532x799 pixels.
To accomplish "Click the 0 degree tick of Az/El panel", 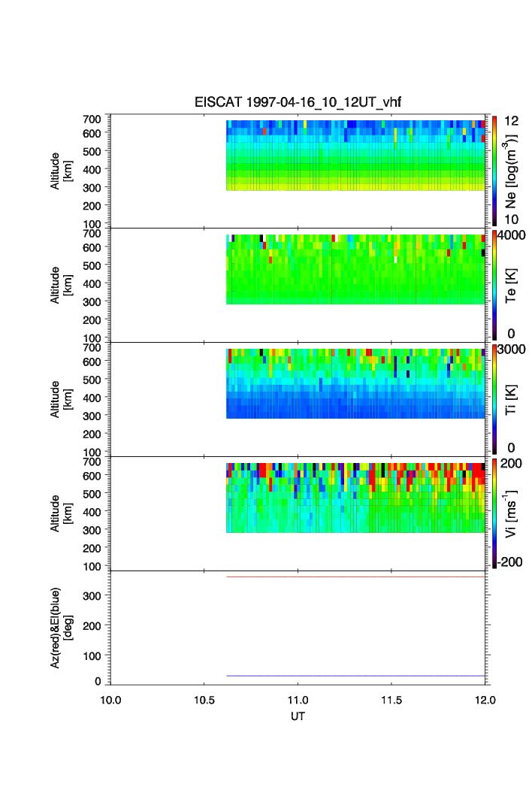I will 98,681.
